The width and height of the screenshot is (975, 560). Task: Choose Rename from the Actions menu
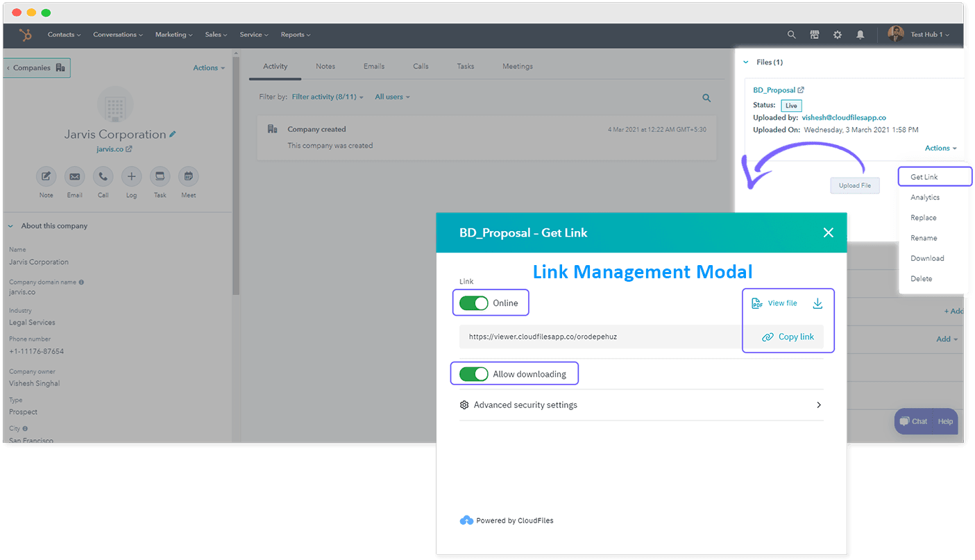coord(924,238)
